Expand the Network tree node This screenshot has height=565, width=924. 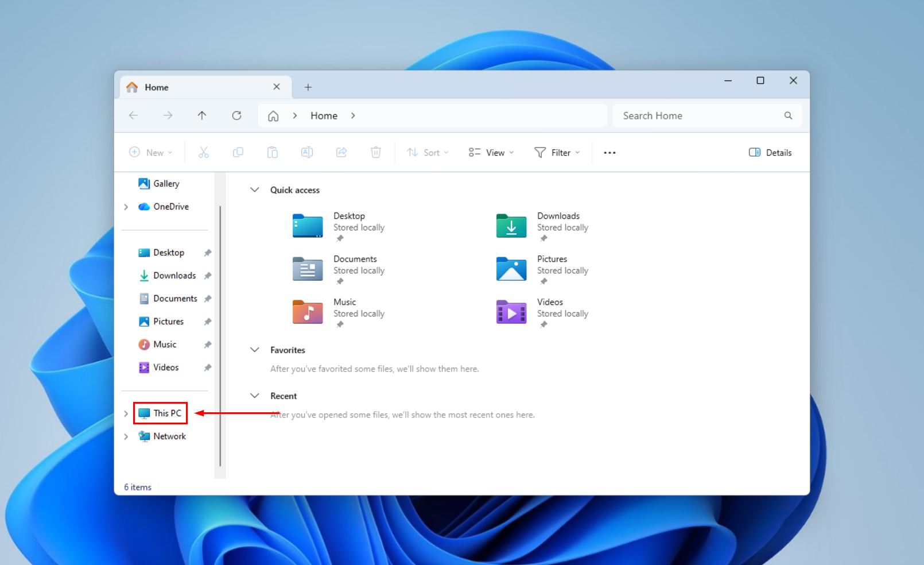coord(126,436)
